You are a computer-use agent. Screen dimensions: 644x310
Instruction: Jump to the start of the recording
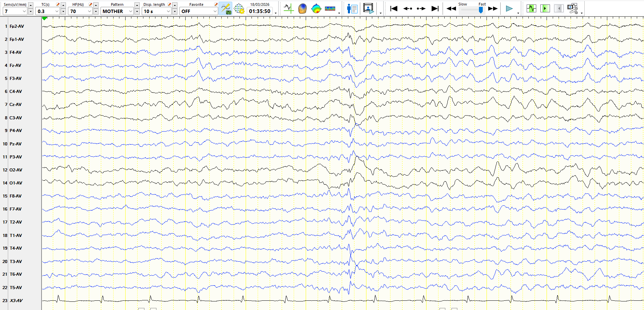click(x=394, y=9)
